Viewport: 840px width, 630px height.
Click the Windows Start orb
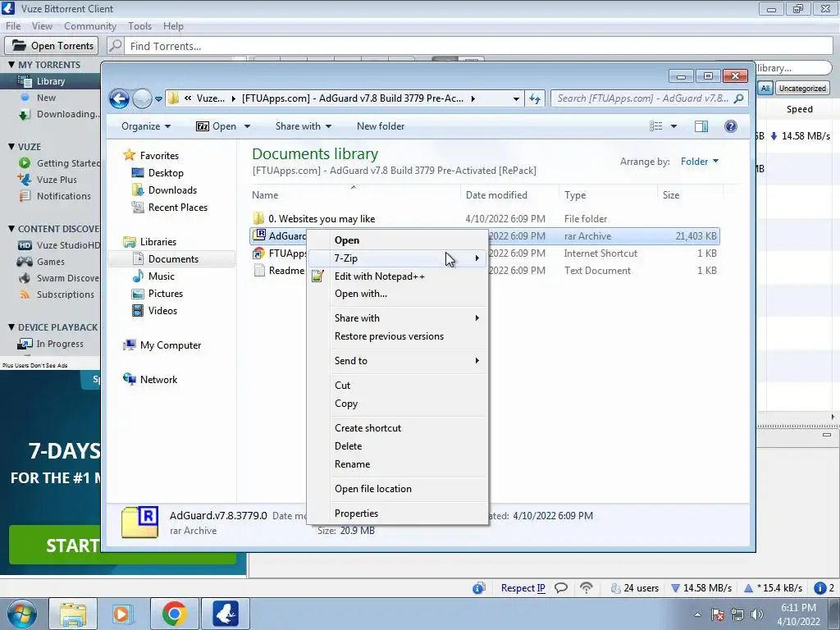click(x=22, y=614)
